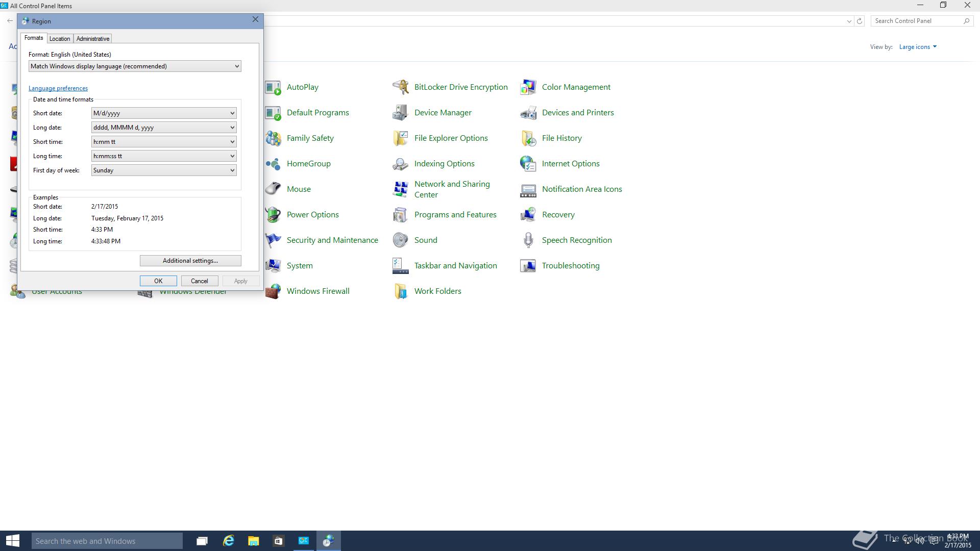This screenshot has width=980, height=551.
Task: Open the File Explorer Options icon
Action: (x=401, y=138)
